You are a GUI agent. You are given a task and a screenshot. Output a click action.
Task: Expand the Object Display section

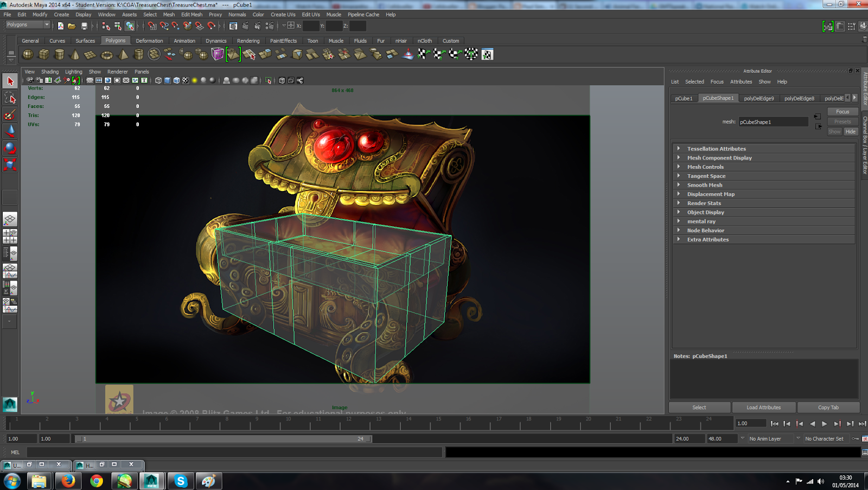tap(763, 212)
